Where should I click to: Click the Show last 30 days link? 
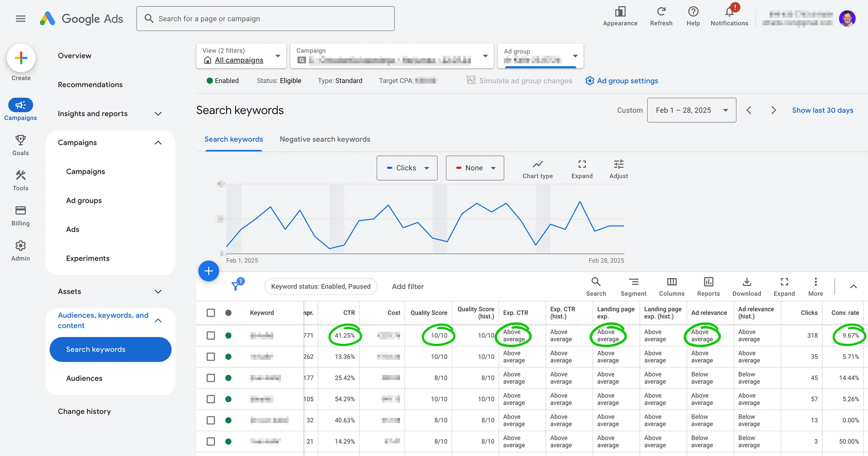tap(822, 110)
